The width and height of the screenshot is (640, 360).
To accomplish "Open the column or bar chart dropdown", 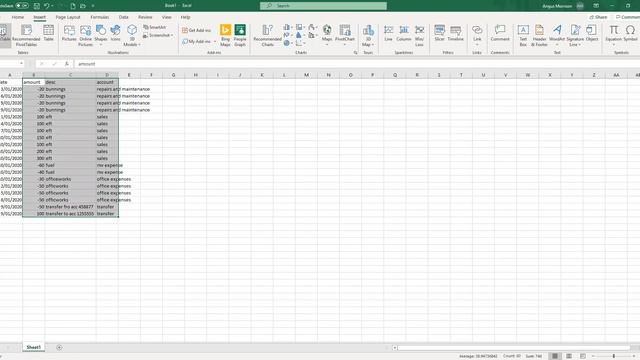I will pyautogui.click(x=287, y=27).
